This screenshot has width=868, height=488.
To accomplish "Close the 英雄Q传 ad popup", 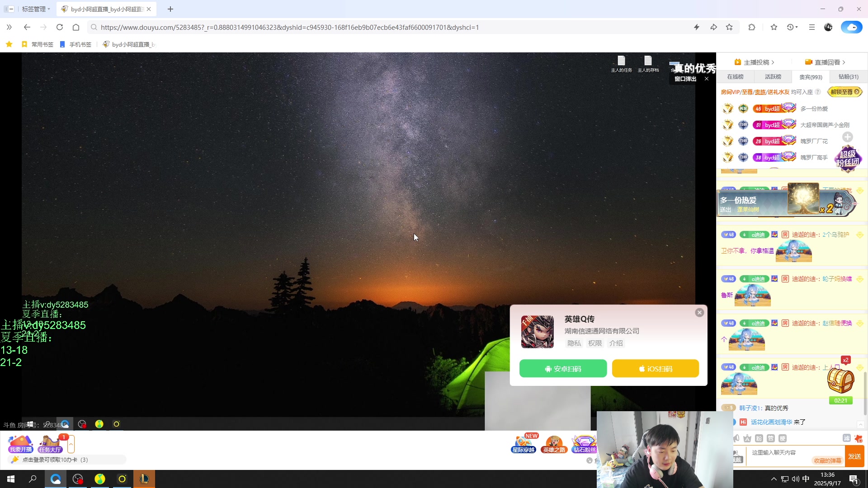I will pos(699,313).
